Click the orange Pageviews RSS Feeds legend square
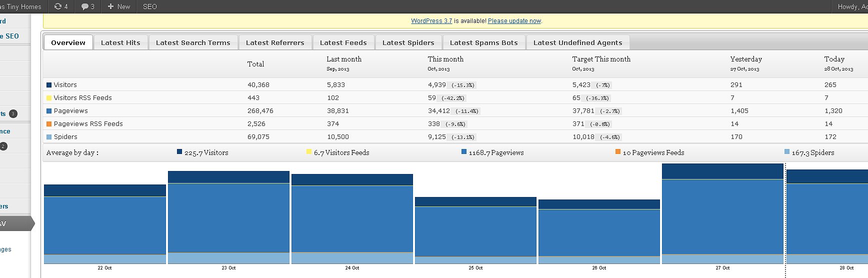868x278 pixels. click(x=49, y=124)
